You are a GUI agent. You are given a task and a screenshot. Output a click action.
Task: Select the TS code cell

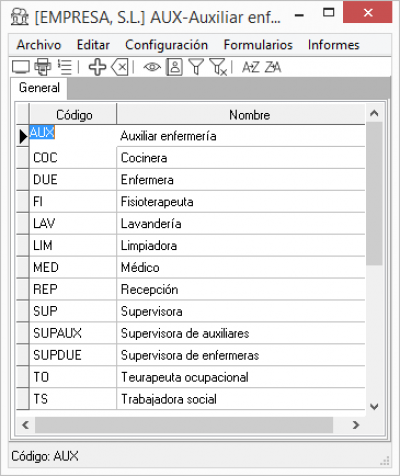point(73,399)
